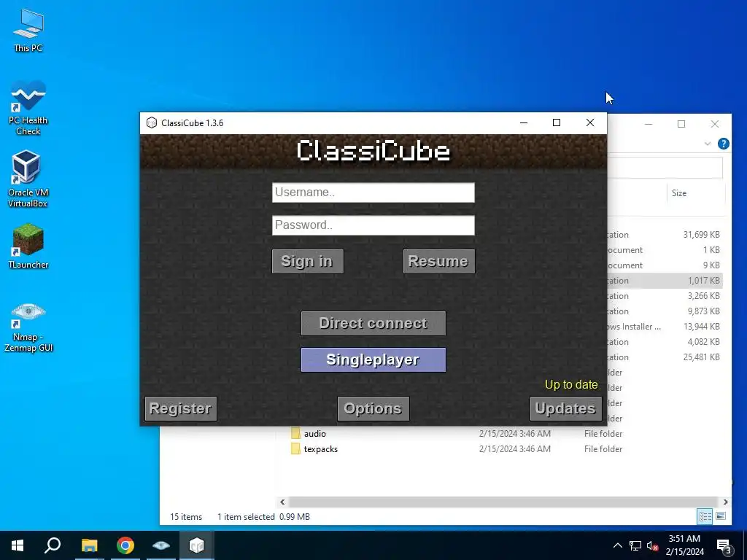Click the Sign in button
Image resolution: width=747 pixels, height=560 pixels.
[307, 261]
